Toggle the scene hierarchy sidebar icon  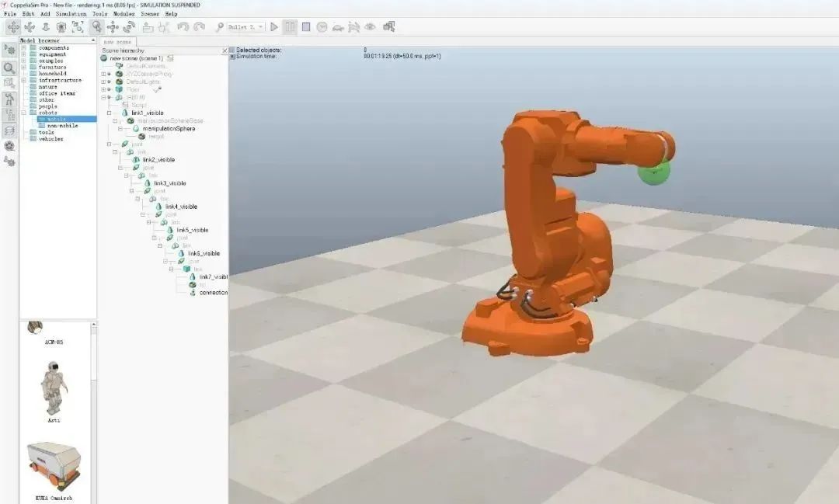[x=9, y=114]
